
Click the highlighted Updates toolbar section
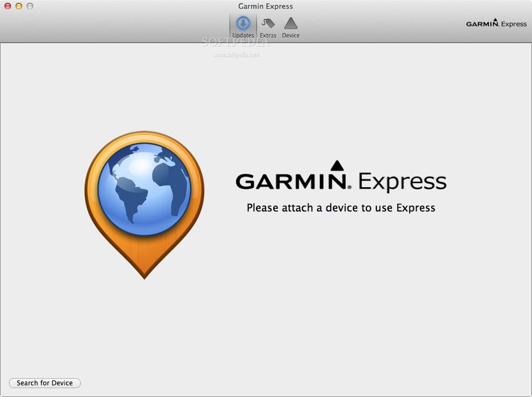pyautogui.click(x=243, y=26)
